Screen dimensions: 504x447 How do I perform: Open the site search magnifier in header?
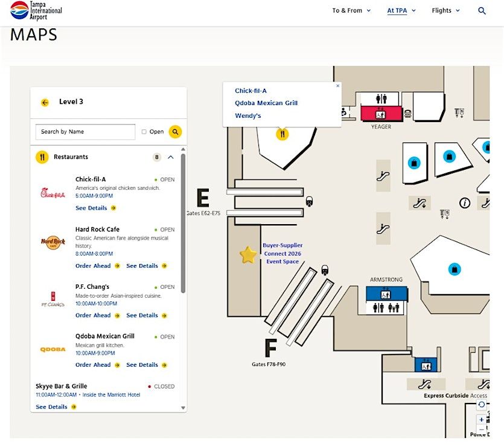pos(482,11)
